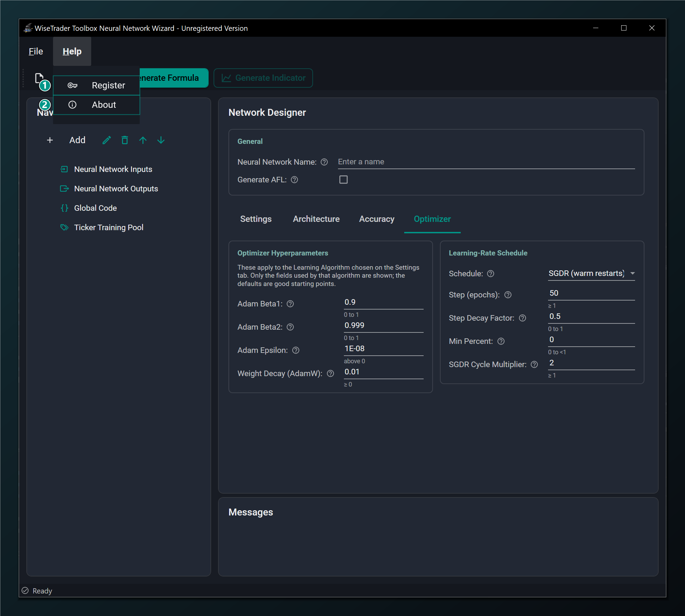This screenshot has height=616, width=685.
Task: Click the move up arrow icon
Action: point(143,140)
